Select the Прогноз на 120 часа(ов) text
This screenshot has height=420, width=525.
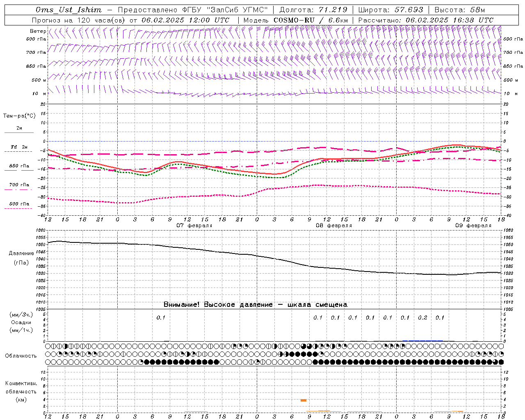click(79, 20)
